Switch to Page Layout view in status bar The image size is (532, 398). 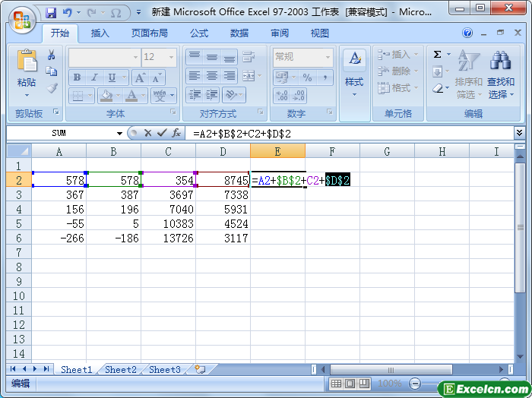coord(350,384)
